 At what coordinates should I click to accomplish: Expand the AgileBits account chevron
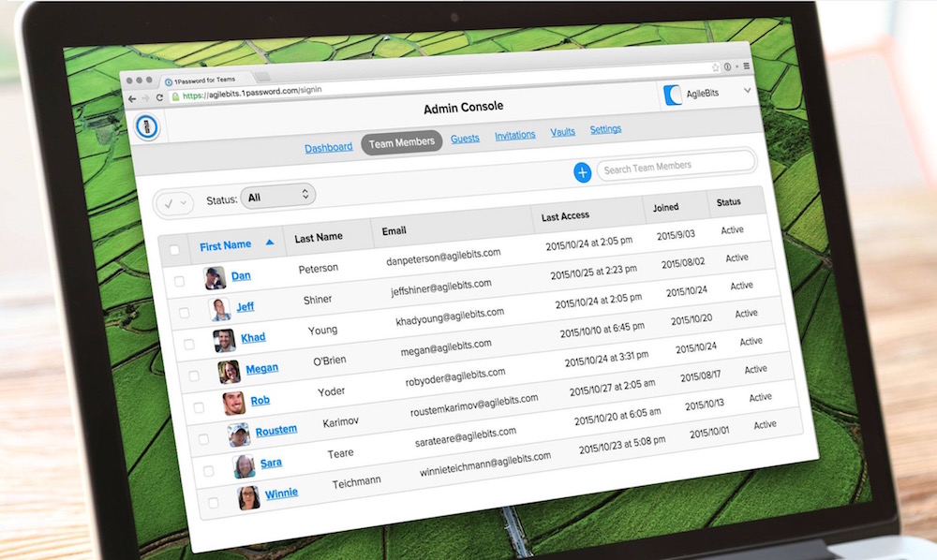pos(747,91)
